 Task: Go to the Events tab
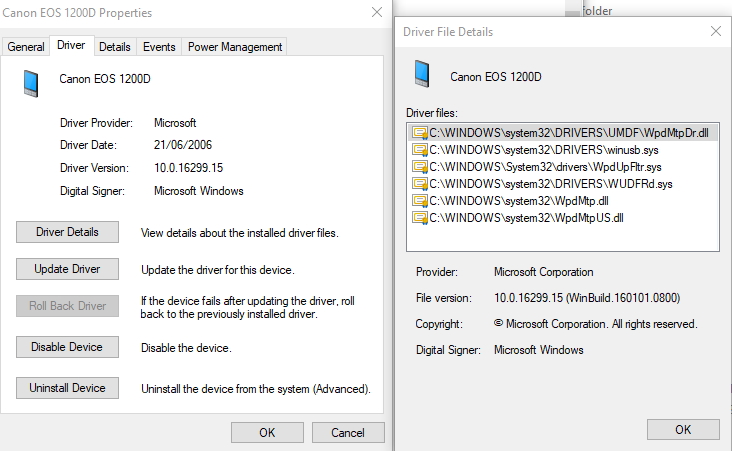(x=159, y=47)
